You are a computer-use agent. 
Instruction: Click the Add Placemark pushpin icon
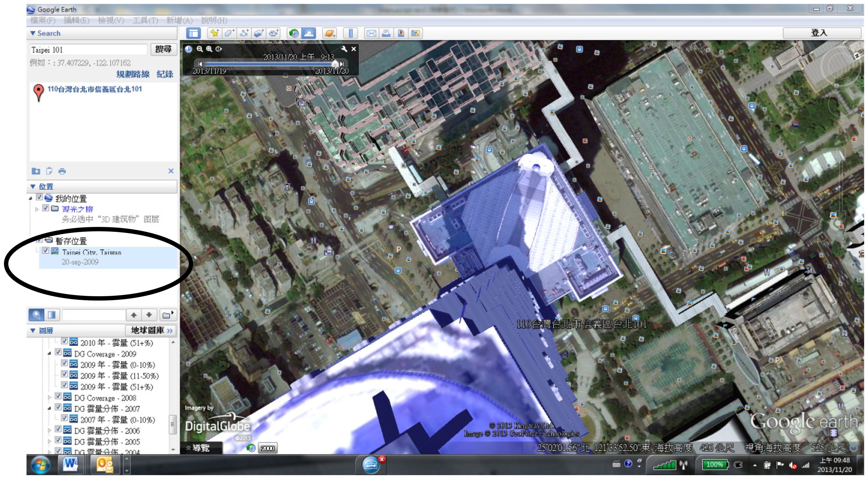point(214,33)
